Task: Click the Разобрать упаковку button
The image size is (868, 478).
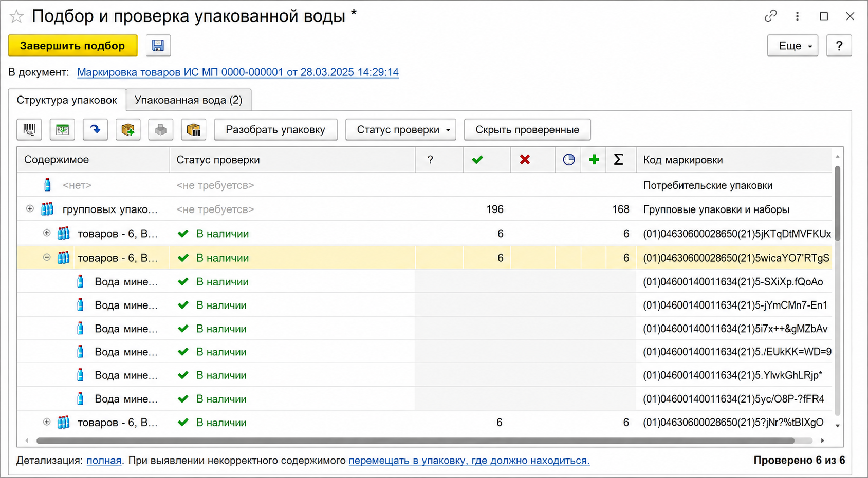Action: (x=275, y=130)
